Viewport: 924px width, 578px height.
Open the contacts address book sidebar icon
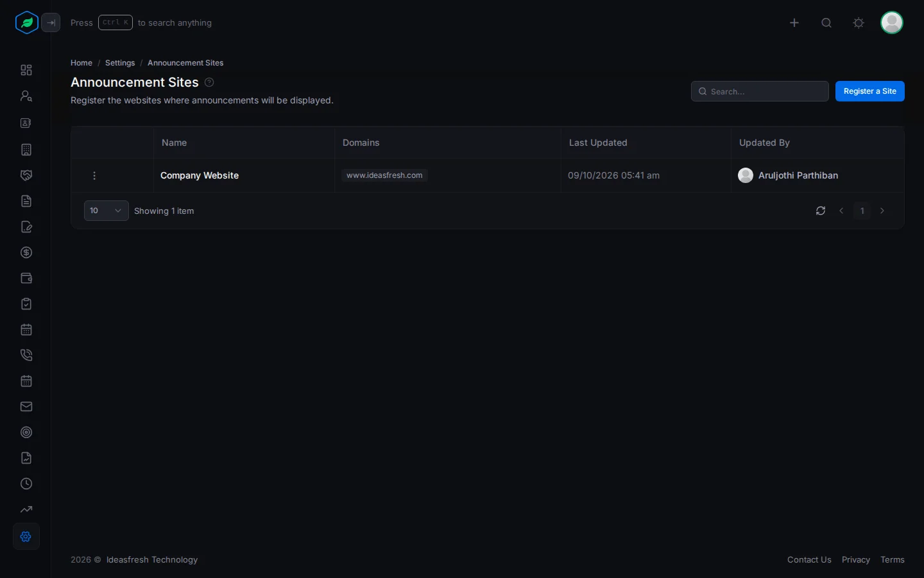[x=26, y=123]
